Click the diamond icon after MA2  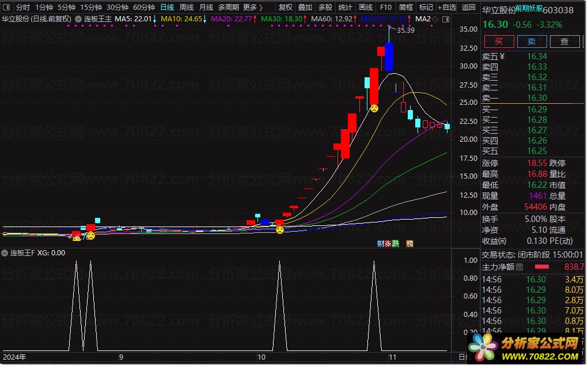click(x=435, y=19)
